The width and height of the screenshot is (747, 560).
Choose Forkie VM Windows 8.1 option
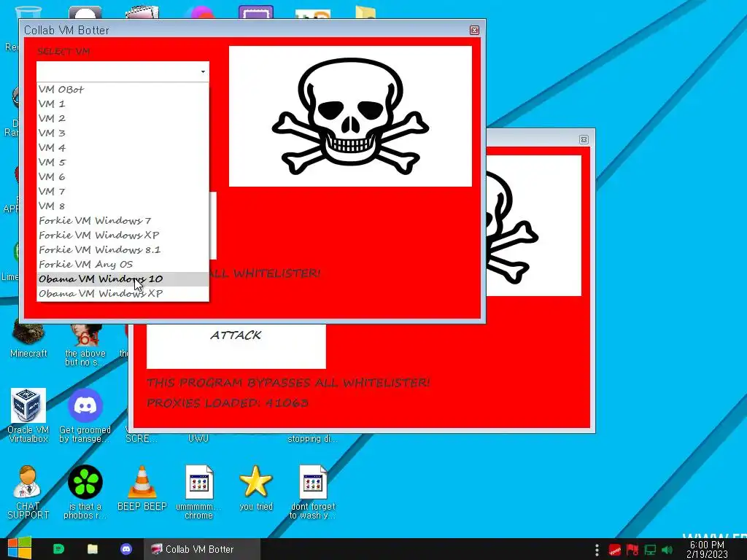pyautogui.click(x=123, y=249)
